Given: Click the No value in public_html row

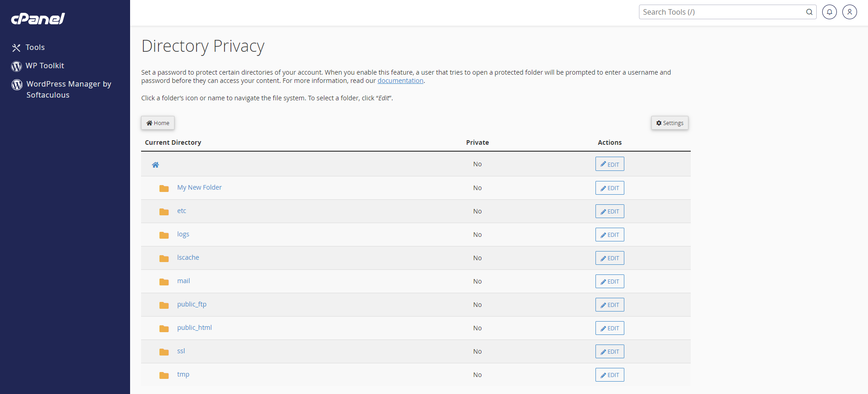Looking at the screenshot, I should click(477, 328).
